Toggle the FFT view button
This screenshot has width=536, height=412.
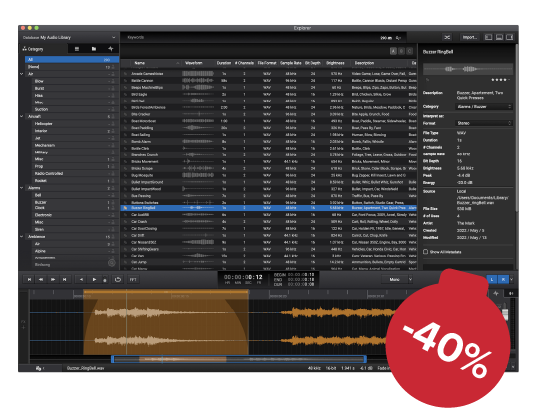click(x=133, y=279)
